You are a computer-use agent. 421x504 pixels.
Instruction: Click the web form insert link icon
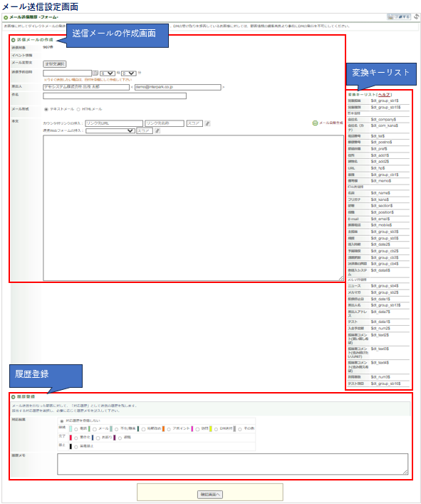point(157,131)
